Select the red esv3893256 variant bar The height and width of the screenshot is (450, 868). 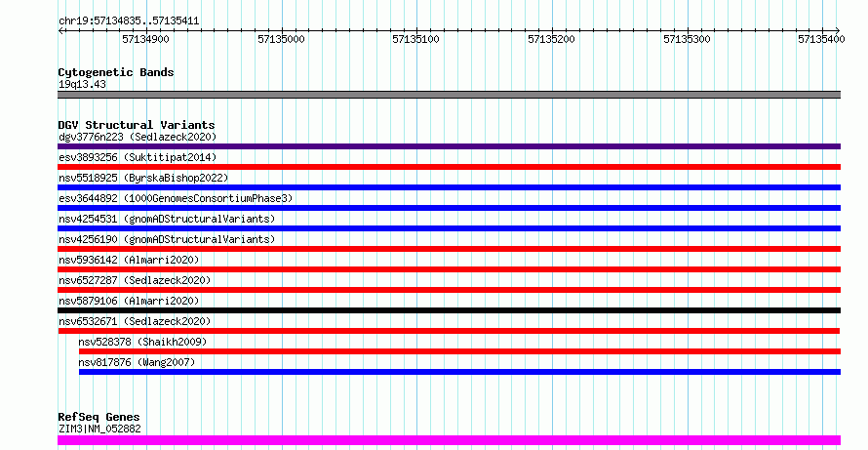[449, 167]
